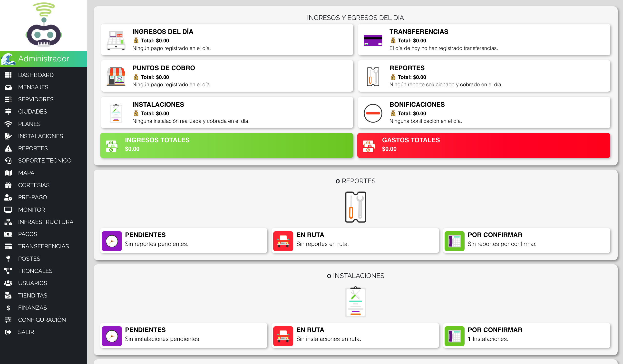
Task: Select the TRONCALES icon in sidebar
Action: 8,271
